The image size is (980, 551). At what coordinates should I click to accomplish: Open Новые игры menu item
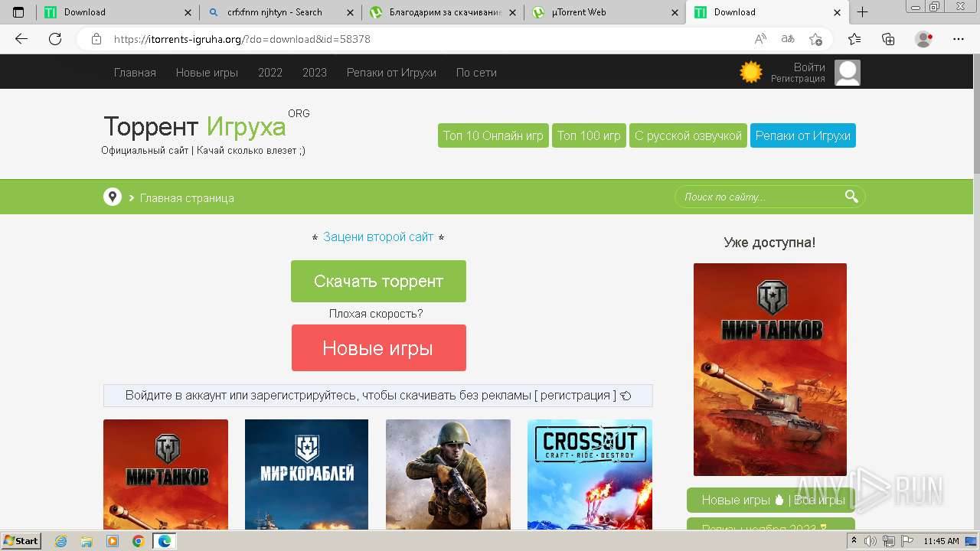(207, 73)
